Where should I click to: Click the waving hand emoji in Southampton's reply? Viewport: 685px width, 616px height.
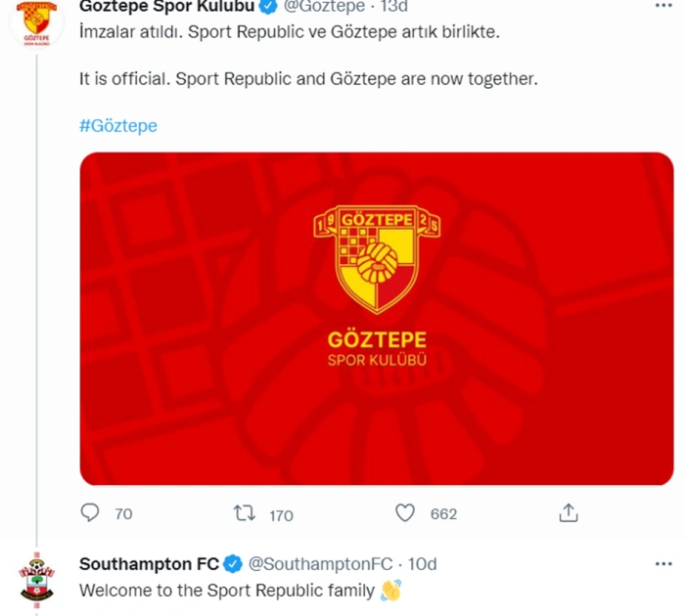[x=390, y=590]
